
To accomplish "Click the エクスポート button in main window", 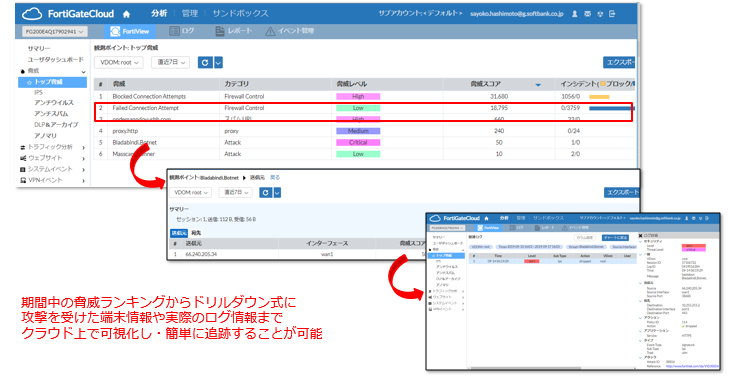I will [620, 62].
